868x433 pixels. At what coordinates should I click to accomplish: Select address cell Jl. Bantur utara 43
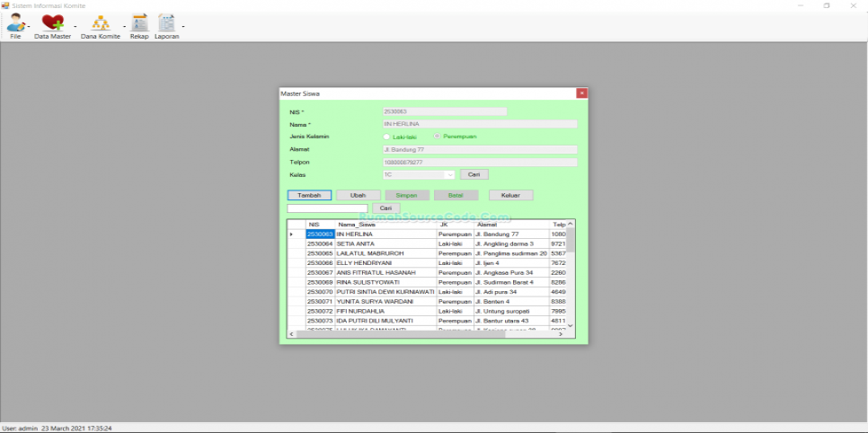[x=511, y=321]
